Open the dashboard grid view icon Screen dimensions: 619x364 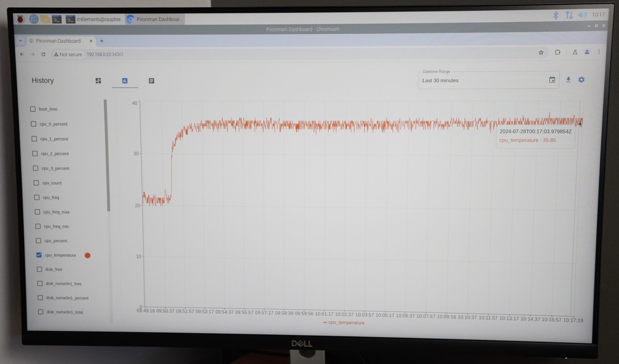[x=98, y=81]
